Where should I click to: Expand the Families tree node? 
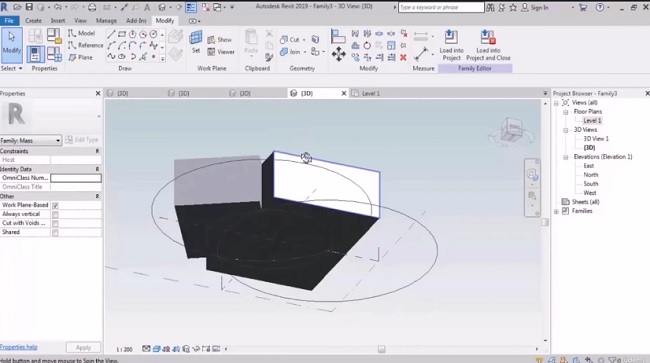(x=556, y=211)
